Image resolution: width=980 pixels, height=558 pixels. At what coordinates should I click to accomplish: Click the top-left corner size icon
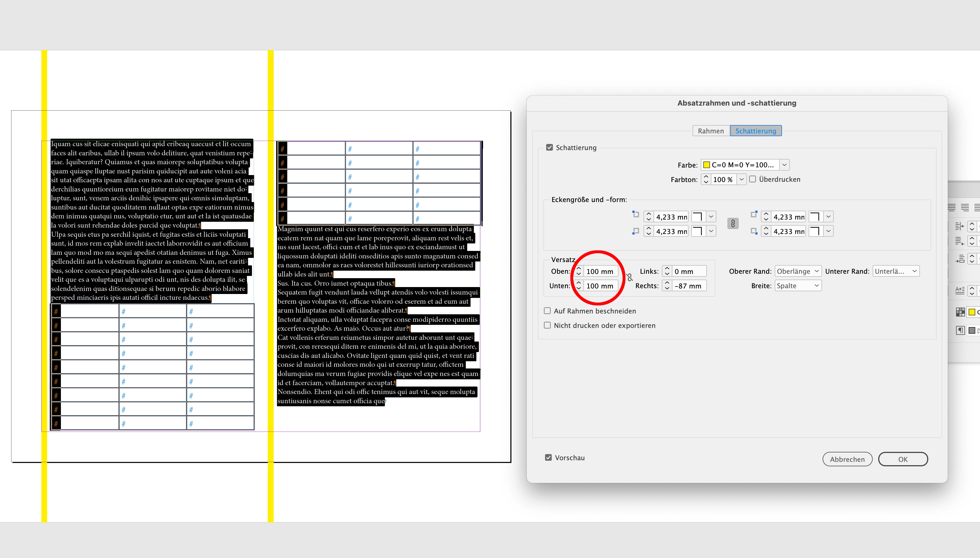click(636, 214)
